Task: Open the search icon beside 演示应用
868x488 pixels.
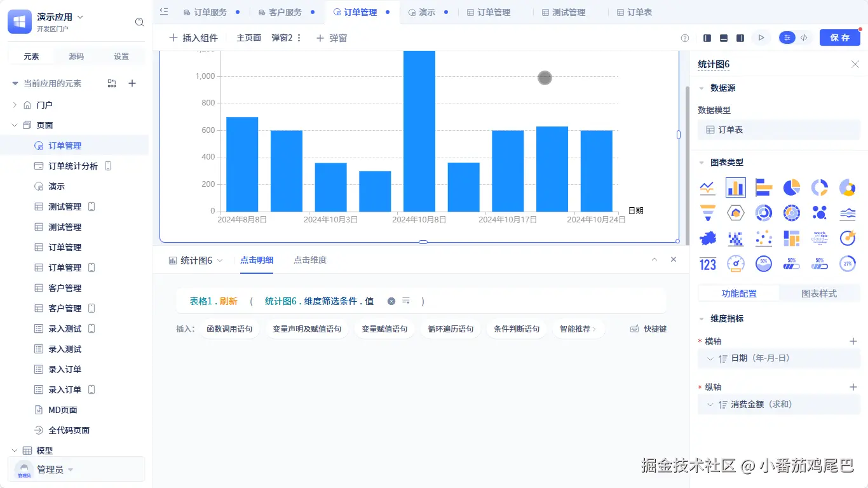Action: pos(140,22)
